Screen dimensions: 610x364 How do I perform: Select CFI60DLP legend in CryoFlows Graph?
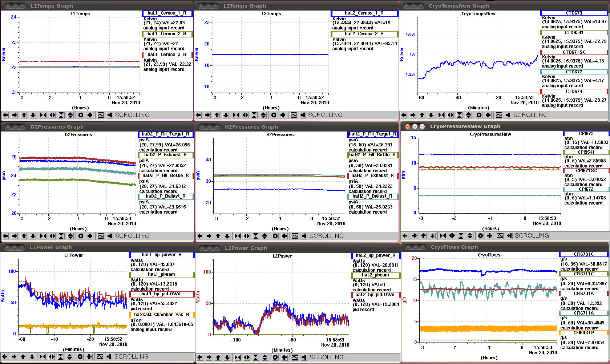[583, 333]
